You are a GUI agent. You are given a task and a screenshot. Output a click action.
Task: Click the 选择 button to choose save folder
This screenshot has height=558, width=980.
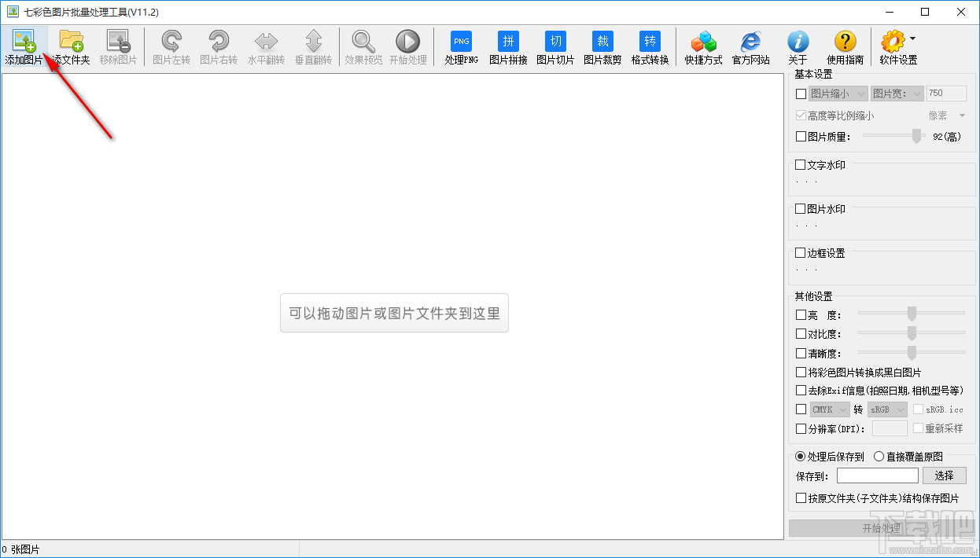(944, 475)
